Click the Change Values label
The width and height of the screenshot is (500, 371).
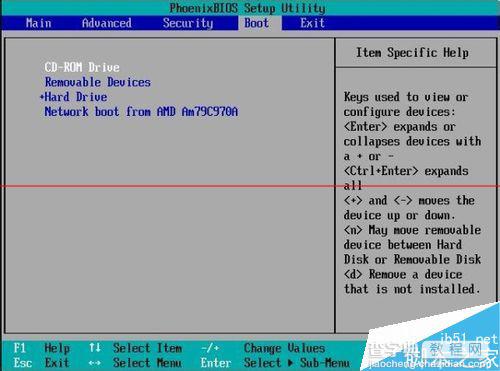(x=284, y=348)
